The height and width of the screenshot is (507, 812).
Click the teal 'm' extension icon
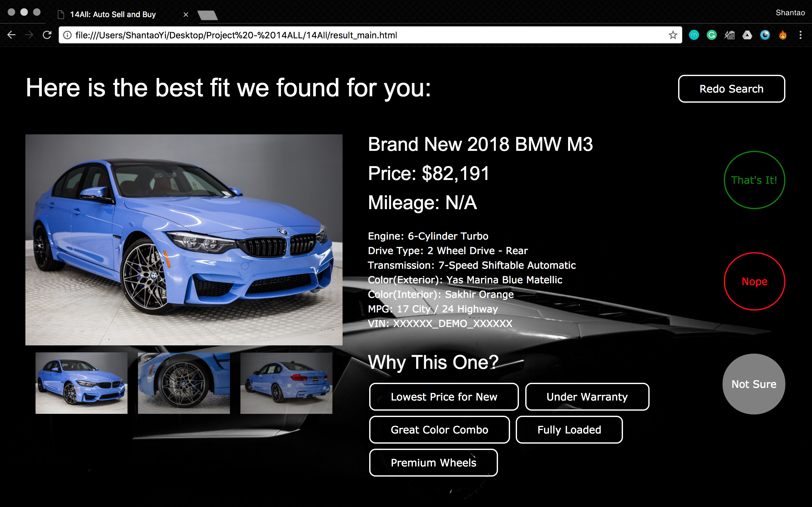pos(694,35)
